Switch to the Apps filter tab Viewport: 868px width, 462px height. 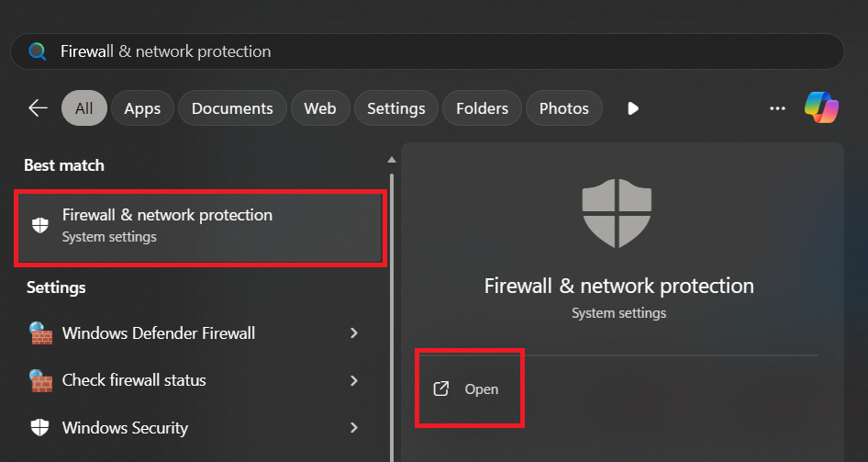tap(142, 108)
